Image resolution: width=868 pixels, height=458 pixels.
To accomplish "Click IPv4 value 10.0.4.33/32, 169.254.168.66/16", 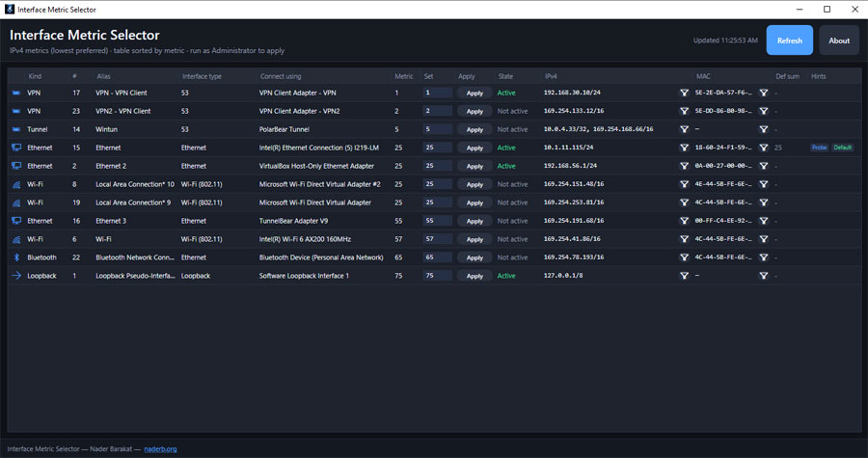I will click(598, 129).
